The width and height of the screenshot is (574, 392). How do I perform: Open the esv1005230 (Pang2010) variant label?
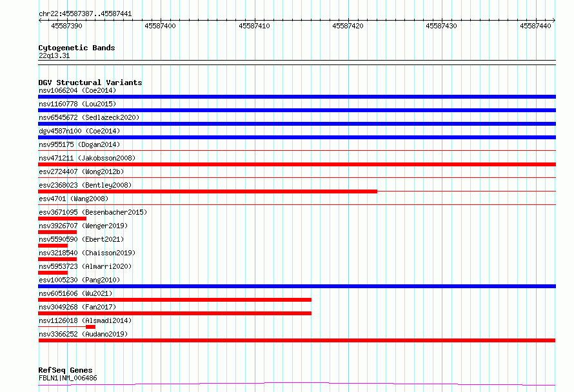pos(79,280)
